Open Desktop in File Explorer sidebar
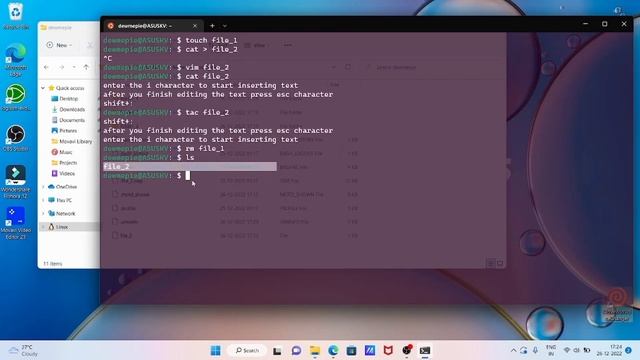Screen dimensions: 640x360 [64, 98]
